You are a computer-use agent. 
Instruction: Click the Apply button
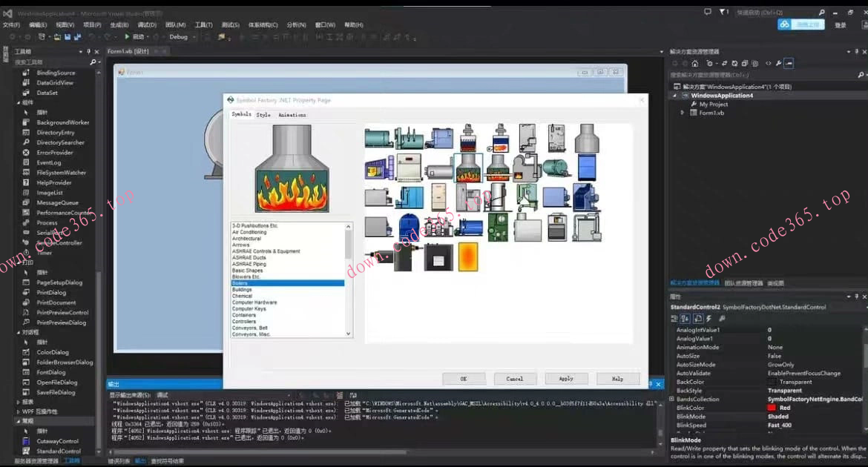[x=566, y=379]
